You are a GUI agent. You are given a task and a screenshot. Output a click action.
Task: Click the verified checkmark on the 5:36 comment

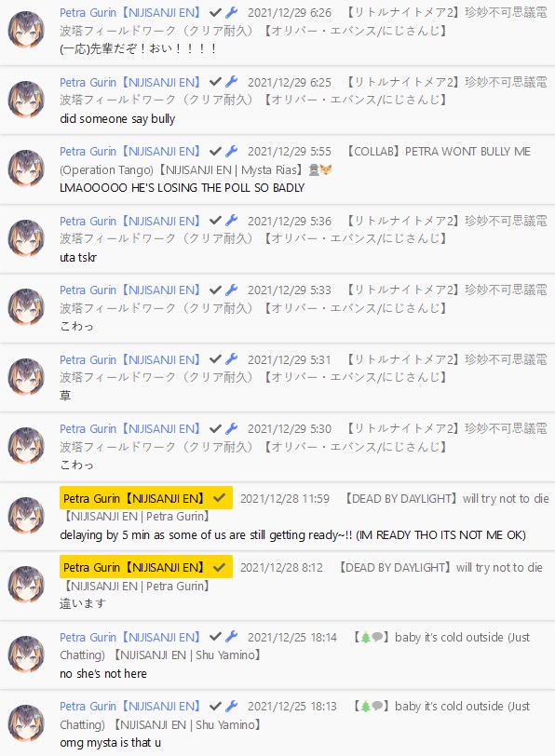point(215,221)
